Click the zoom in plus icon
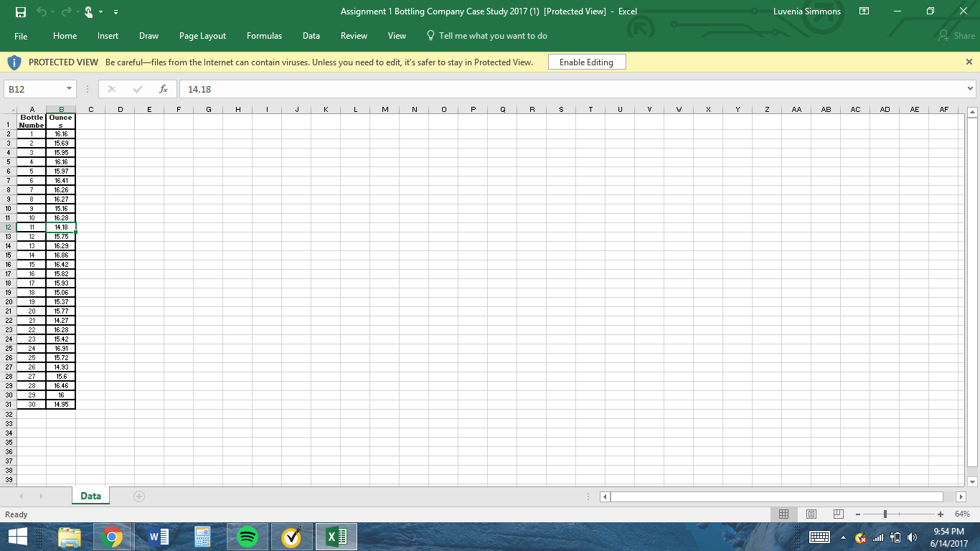Image resolution: width=980 pixels, height=551 pixels. (940, 514)
